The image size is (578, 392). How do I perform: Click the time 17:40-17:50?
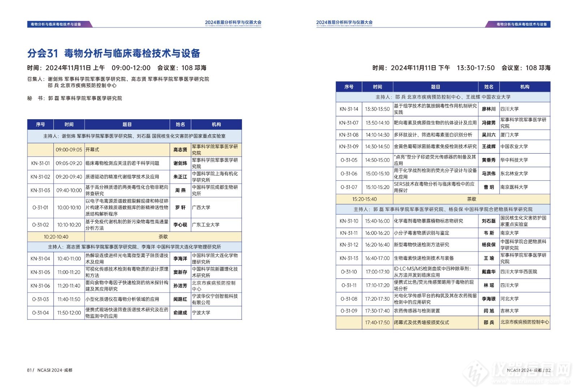[x=378, y=323]
